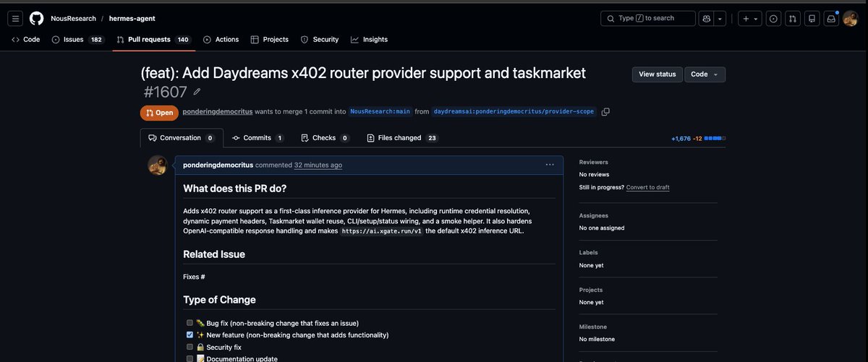Toggle the Security fix checkbox
Screen dimensions: 868x362
[x=190, y=347]
